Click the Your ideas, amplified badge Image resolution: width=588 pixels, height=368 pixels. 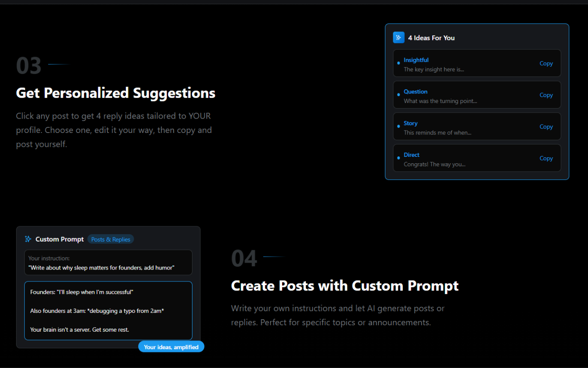tap(171, 346)
